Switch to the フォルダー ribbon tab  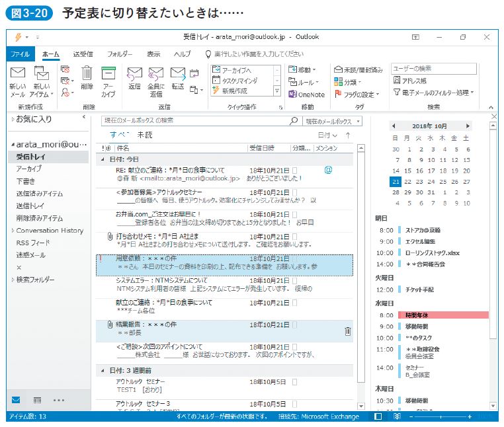(120, 54)
